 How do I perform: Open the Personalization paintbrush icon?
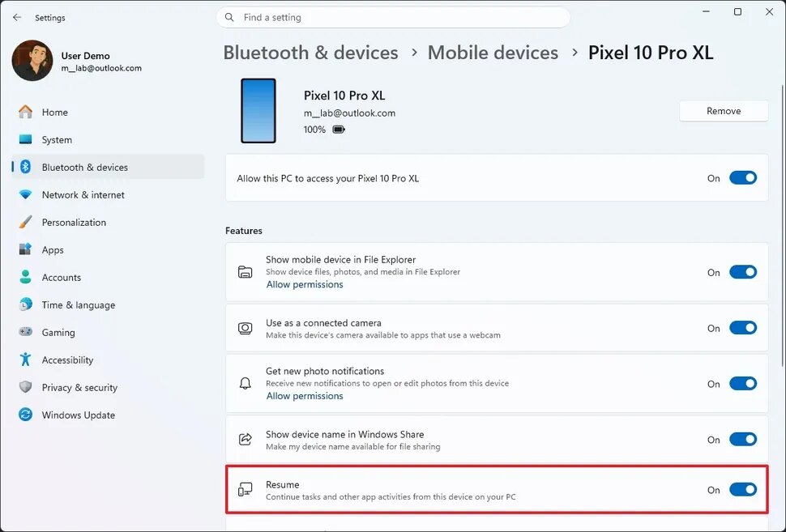coord(25,222)
